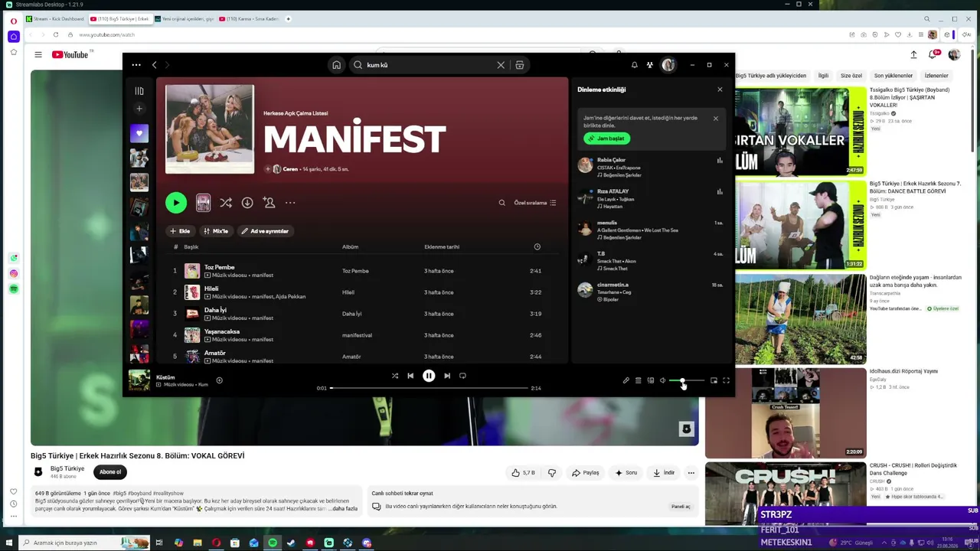Open YouTube guide hamburger menu
The image size is (980, 551).
tap(38, 54)
